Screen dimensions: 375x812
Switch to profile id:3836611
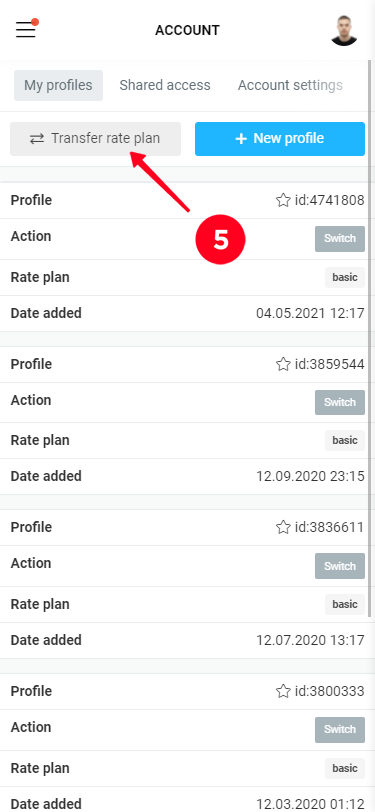click(340, 566)
